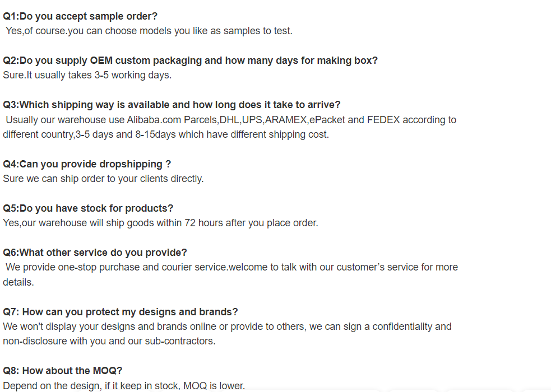Viewport: 551px width, 392px height.
Task: Click the 72 hours warehouse shipping answer
Action: pos(160,223)
